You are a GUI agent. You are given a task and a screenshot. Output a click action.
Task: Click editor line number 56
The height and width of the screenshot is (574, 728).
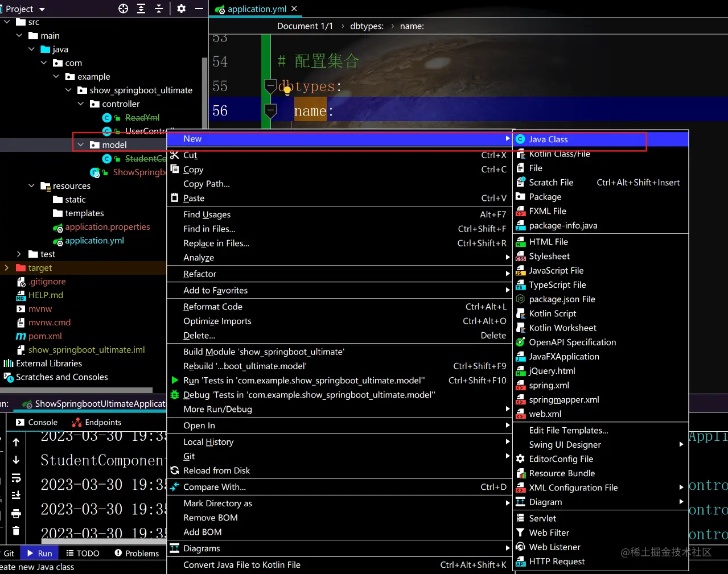click(220, 110)
